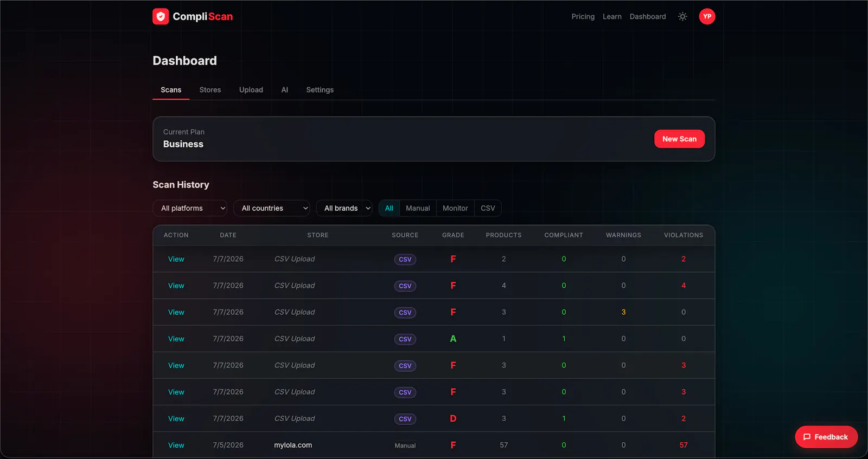The width and height of the screenshot is (868, 459).
Task: View the scan with 3 warnings
Action: click(x=176, y=312)
